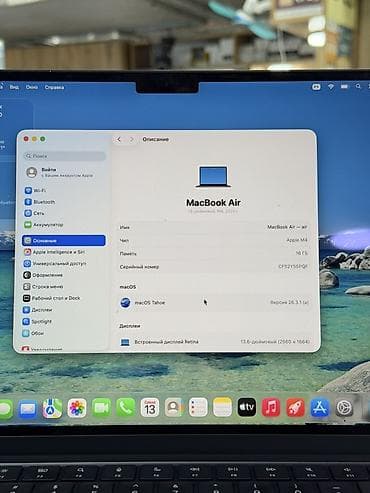The height and width of the screenshot is (493, 370).
Task: Launch Maps from the Dock
Action: pos(52,408)
